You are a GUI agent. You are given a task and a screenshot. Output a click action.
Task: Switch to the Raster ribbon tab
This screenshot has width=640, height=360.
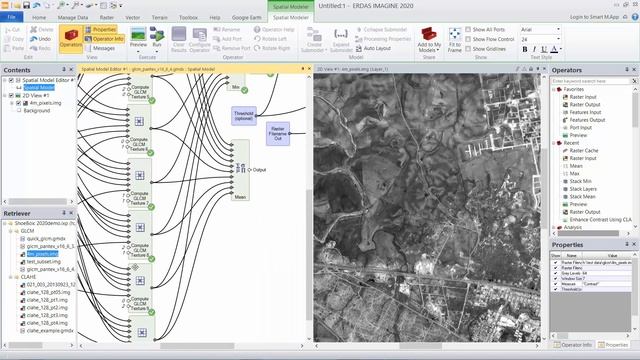click(107, 18)
